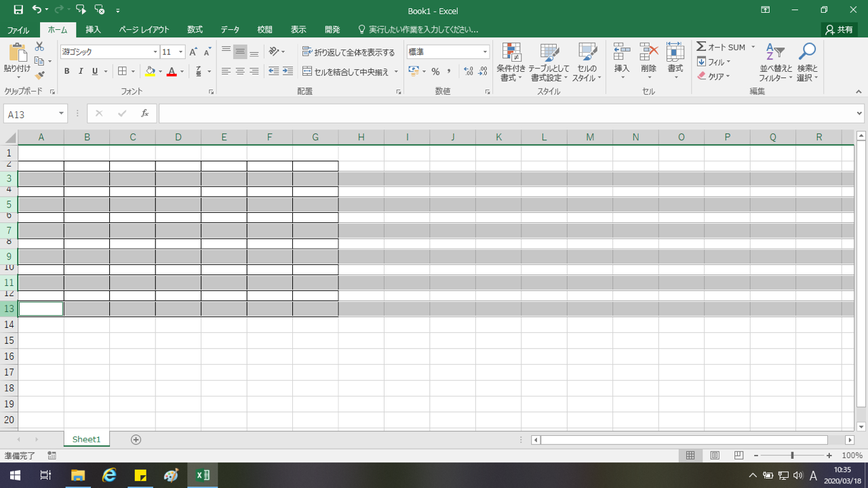Screen dimensions: 868x488
Task: Toggle Bold formatting
Action: (66, 71)
